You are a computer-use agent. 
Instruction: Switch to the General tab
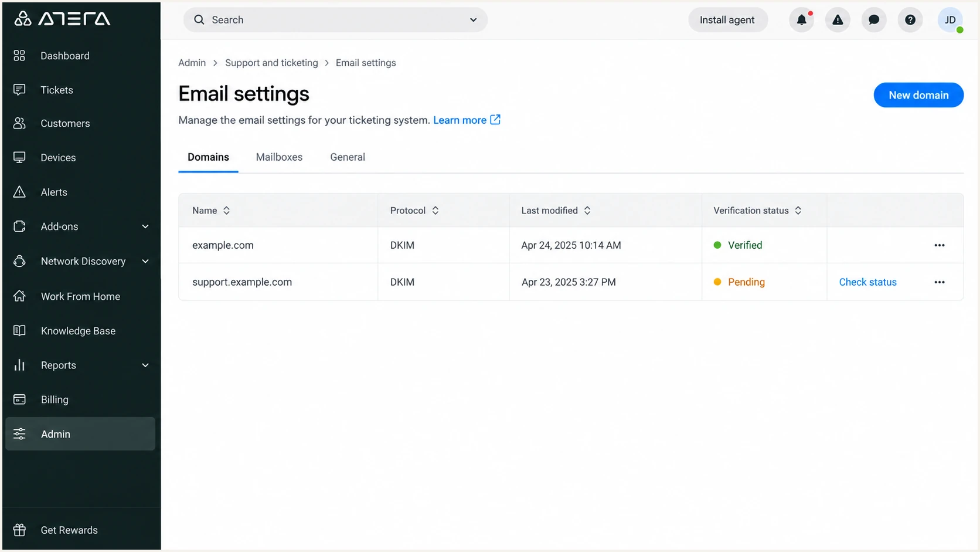[348, 157]
